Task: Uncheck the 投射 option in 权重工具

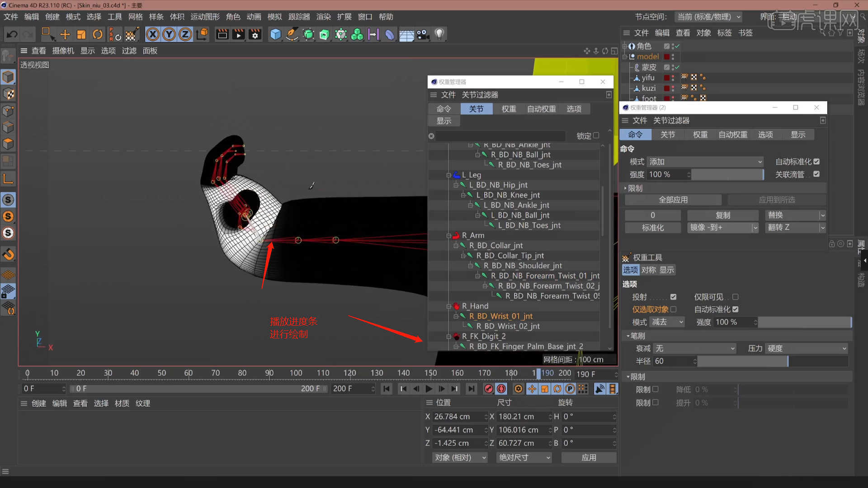Action: pos(674,297)
